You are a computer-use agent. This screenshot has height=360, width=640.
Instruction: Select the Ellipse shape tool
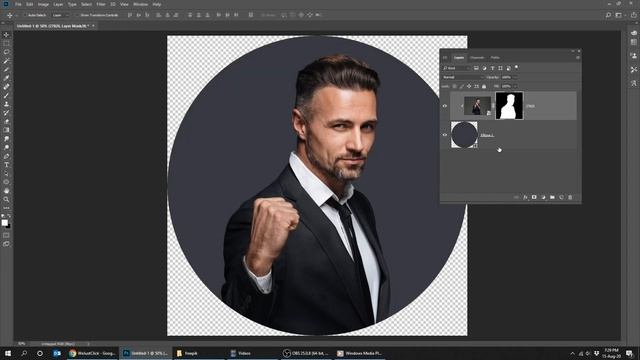(6, 182)
